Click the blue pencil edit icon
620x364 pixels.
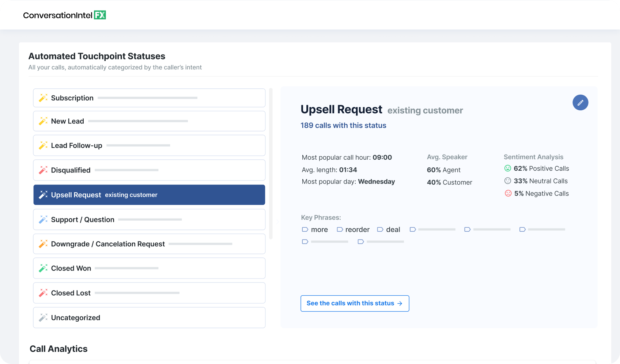tap(580, 103)
